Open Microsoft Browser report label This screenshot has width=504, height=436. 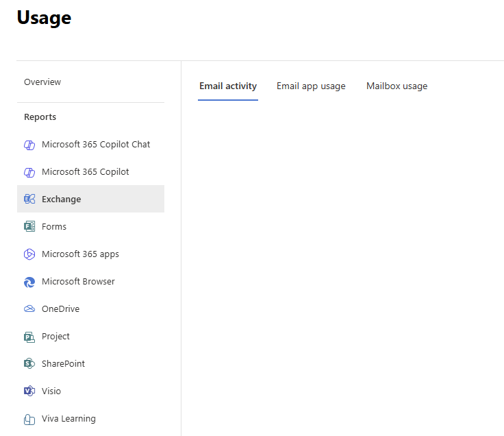coord(78,282)
